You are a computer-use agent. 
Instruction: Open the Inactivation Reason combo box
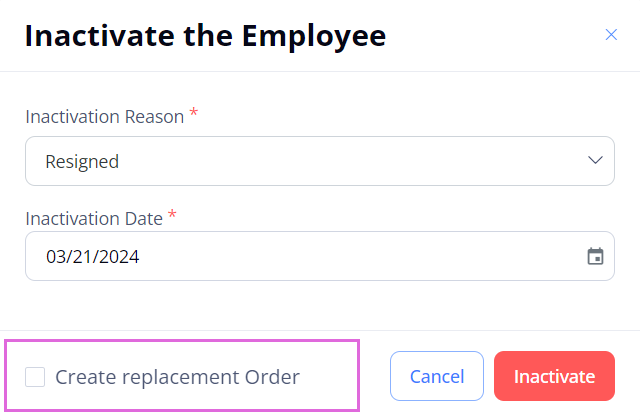(x=320, y=161)
